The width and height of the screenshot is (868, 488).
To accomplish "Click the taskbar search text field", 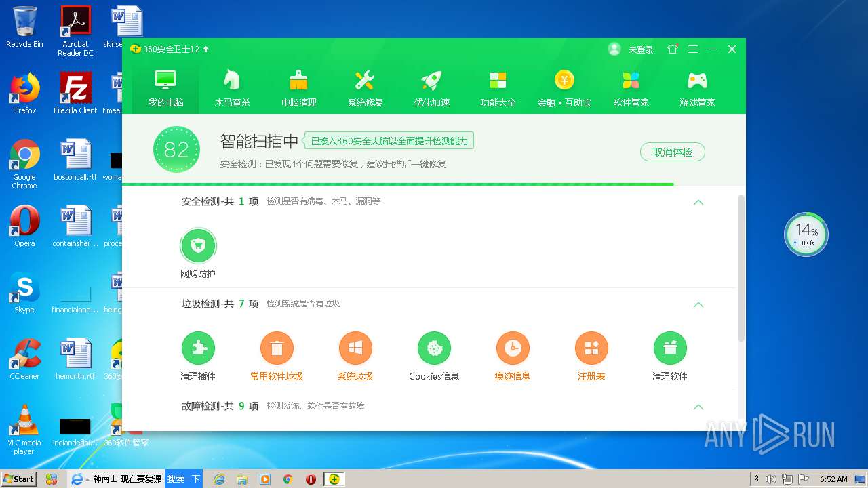I will (127, 479).
